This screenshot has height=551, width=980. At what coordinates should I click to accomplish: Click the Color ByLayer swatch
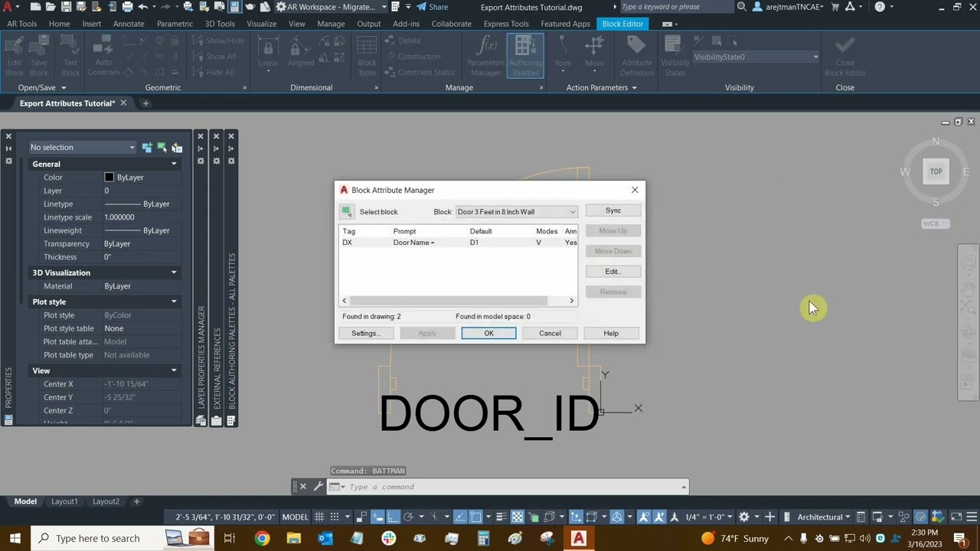click(x=109, y=178)
